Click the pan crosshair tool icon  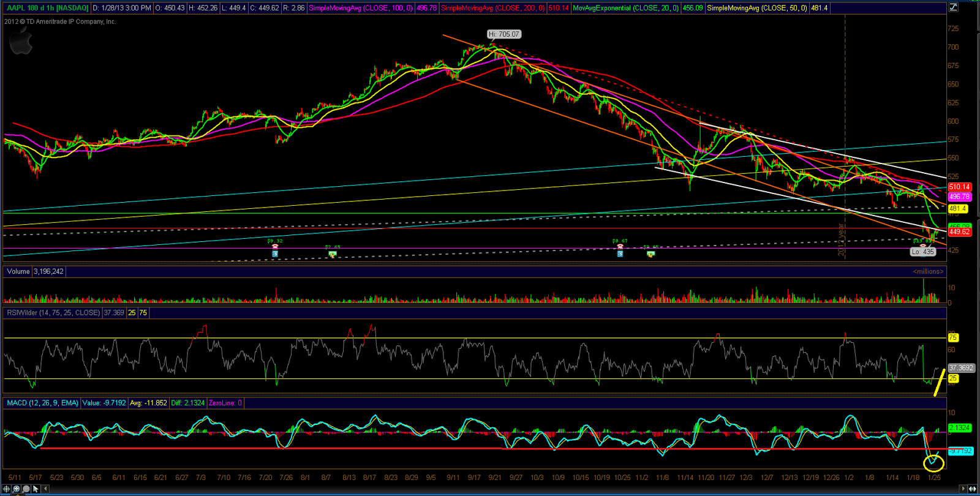click(6, 489)
